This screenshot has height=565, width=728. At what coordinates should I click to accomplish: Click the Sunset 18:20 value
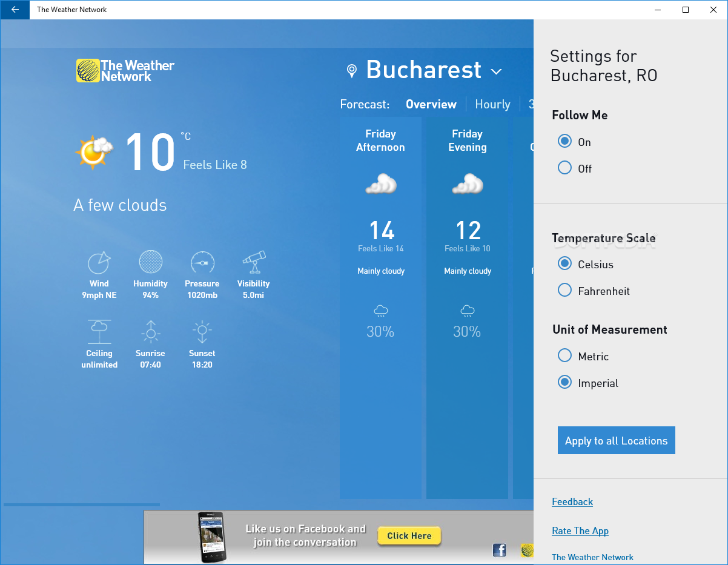click(202, 365)
